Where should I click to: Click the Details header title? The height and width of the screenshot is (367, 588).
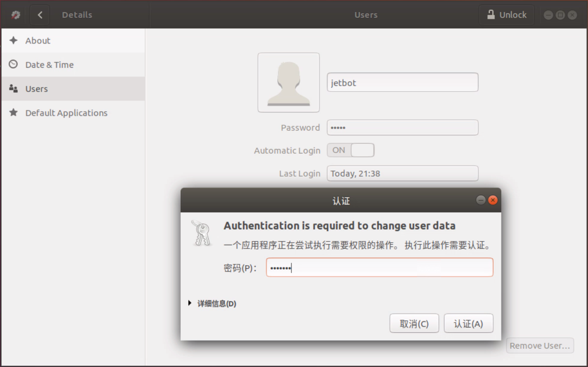click(77, 15)
